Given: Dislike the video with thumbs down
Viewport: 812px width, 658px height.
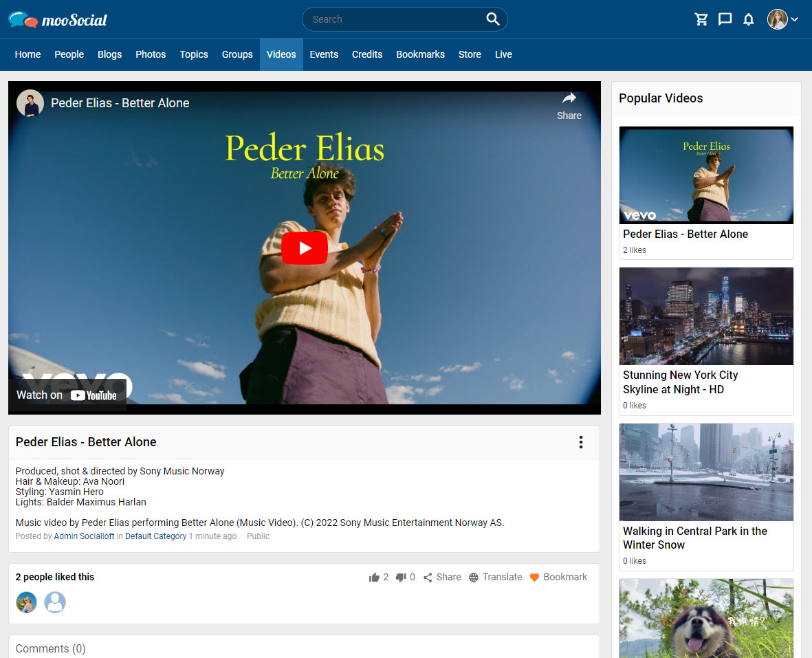Looking at the screenshot, I should (x=401, y=578).
